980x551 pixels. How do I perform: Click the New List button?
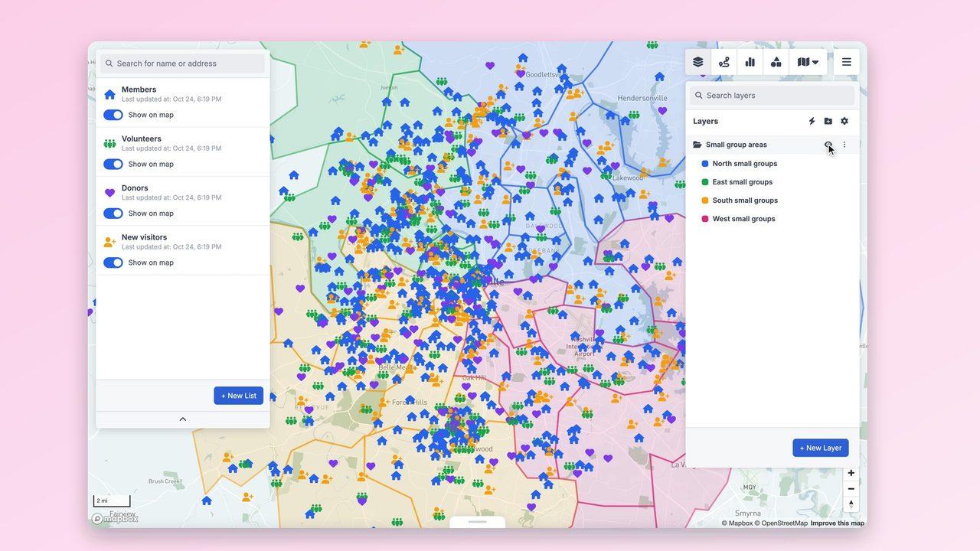(x=238, y=396)
